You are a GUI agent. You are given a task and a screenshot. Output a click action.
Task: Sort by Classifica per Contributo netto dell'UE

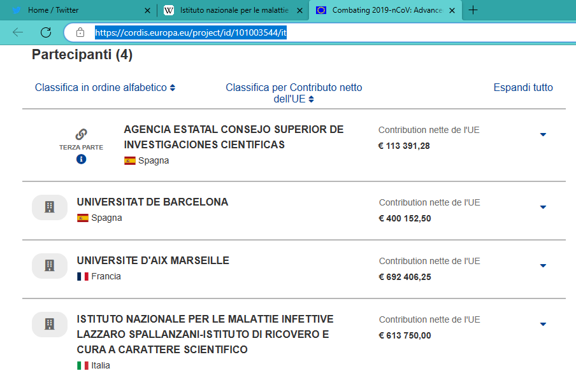point(294,94)
